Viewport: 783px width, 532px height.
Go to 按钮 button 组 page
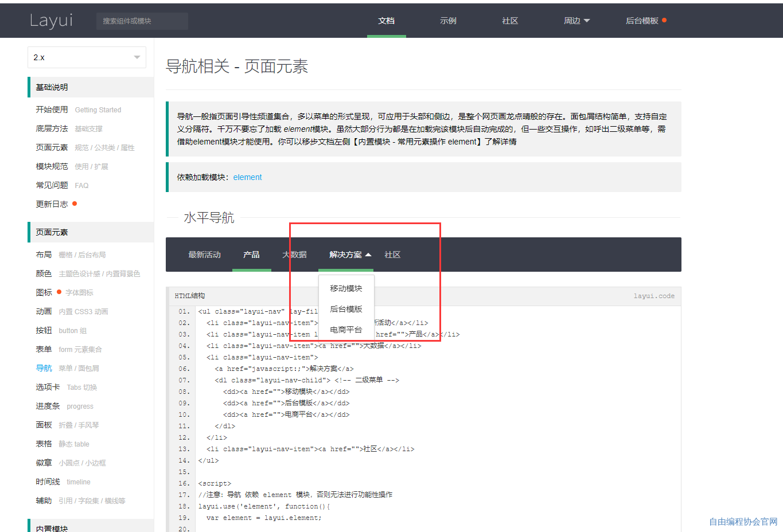pyautogui.click(x=61, y=330)
